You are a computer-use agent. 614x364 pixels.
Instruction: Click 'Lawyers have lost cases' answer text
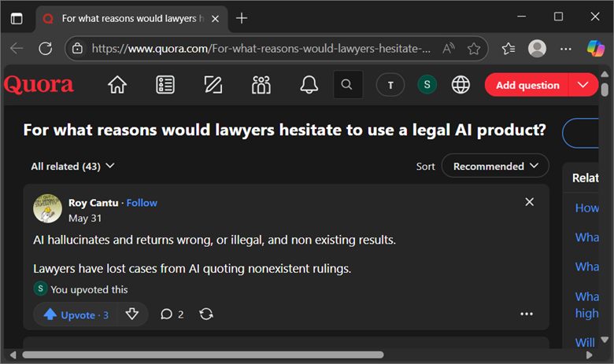[x=192, y=269]
